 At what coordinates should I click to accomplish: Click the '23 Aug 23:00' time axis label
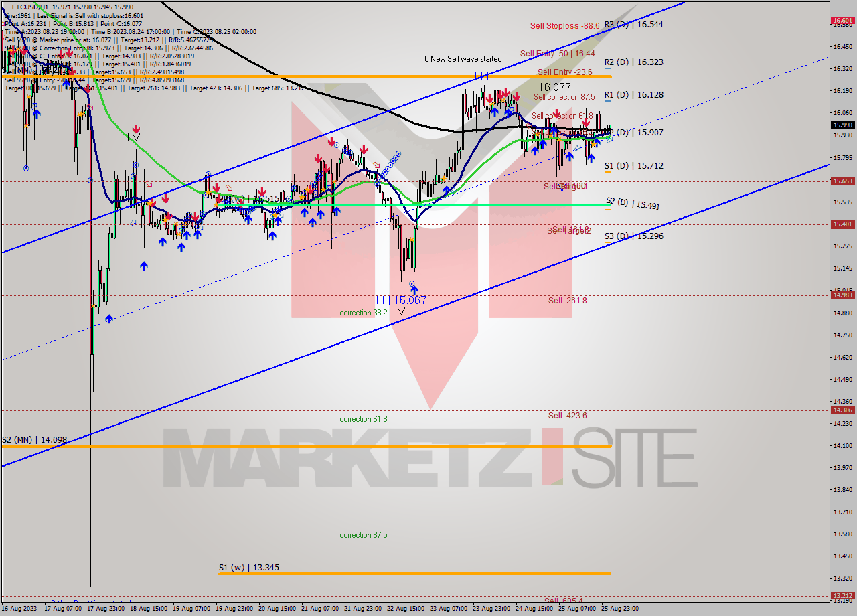pyautogui.click(x=491, y=609)
